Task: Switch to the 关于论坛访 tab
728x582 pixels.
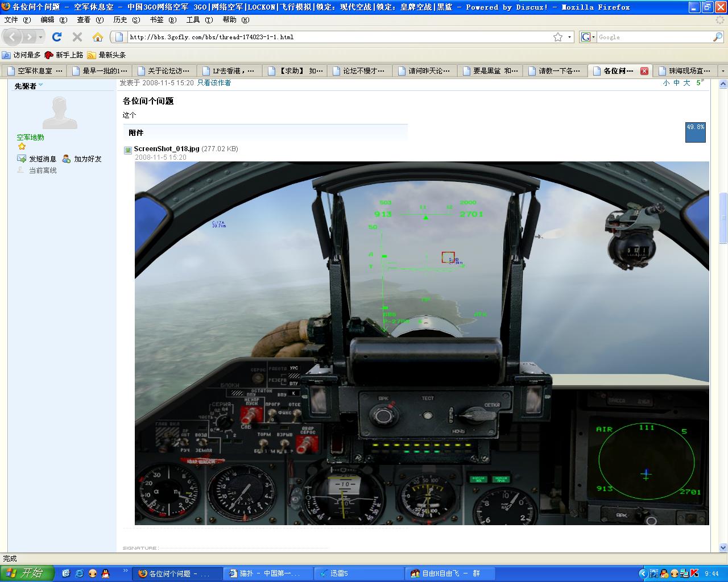Action: tap(165, 71)
